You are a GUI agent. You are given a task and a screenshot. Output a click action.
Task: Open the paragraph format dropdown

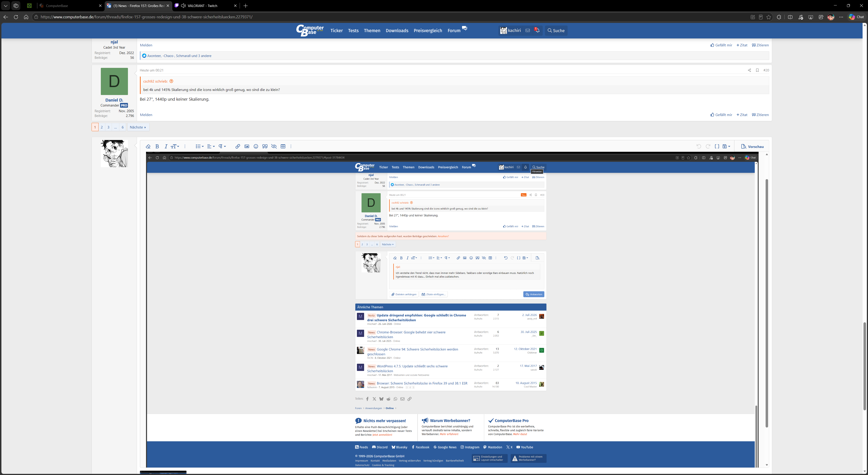pyautogui.click(x=222, y=146)
